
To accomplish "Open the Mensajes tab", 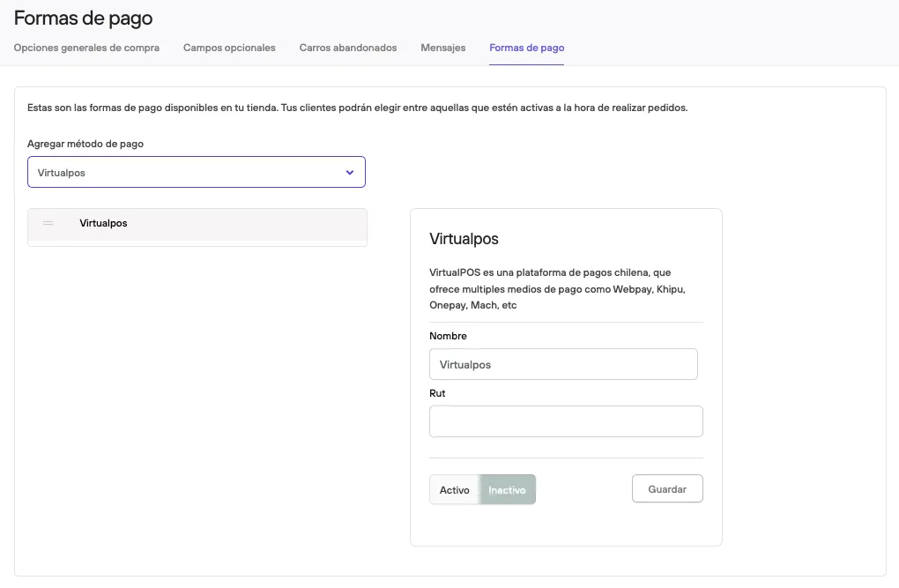I will [443, 48].
